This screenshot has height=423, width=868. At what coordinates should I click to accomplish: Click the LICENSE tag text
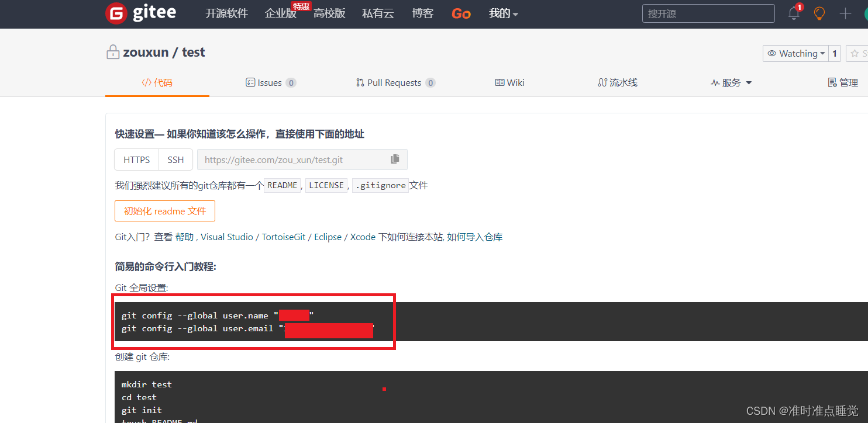[x=326, y=185]
